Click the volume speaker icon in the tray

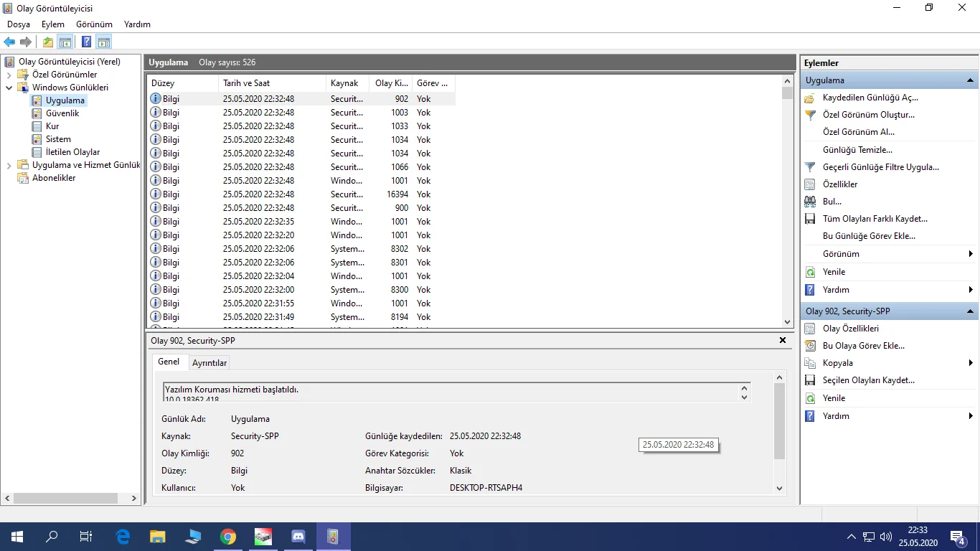click(x=885, y=537)
